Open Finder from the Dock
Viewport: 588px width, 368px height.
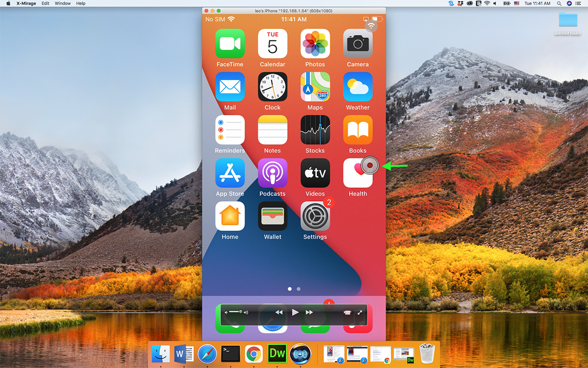coord(161,354)
